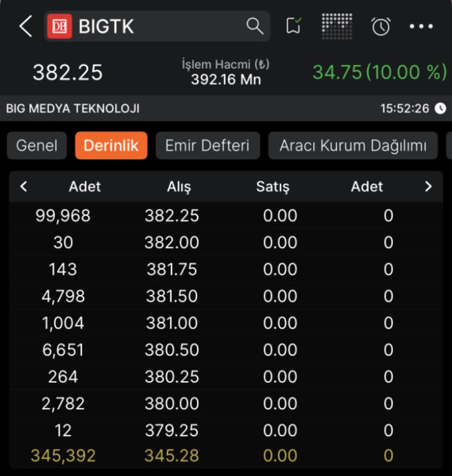Open the Emir Defteri tab
Image resolution: width=452 pixels, height=476 pixels.
click(208, 146)
